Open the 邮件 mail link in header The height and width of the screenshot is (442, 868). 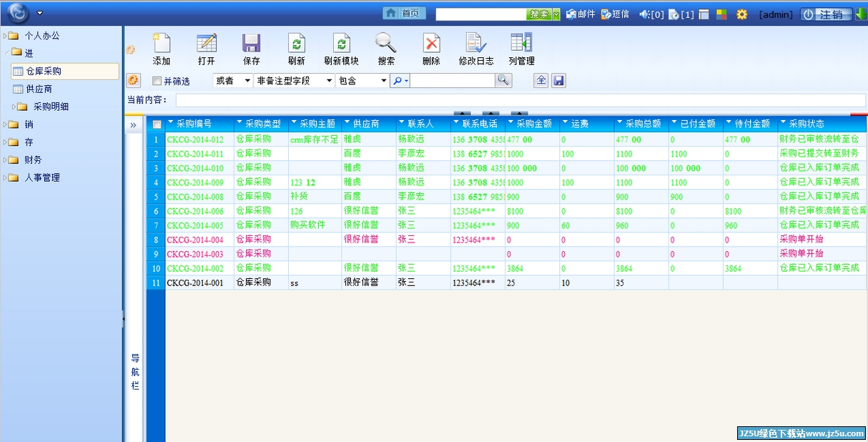click(x=581, y=14)
